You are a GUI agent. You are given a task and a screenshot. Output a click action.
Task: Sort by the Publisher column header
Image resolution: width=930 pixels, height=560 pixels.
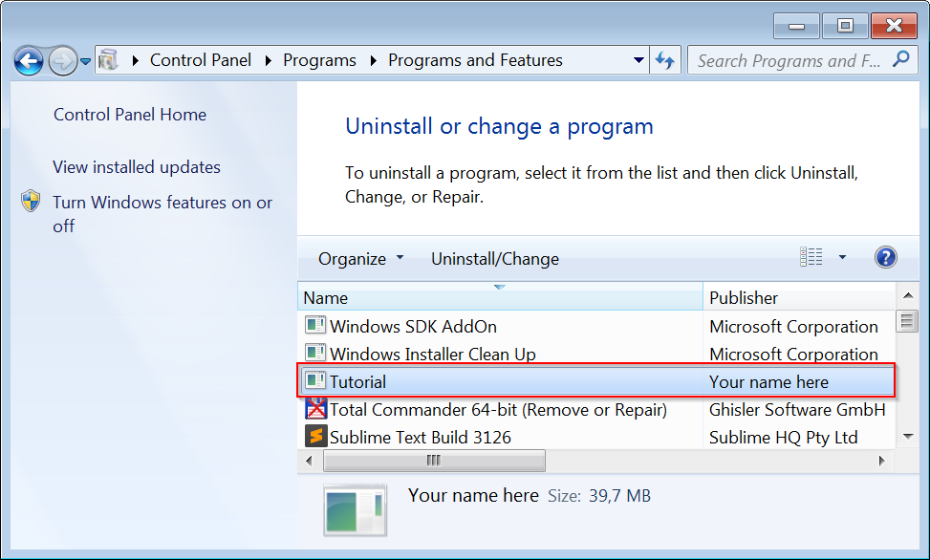[799, 297]
